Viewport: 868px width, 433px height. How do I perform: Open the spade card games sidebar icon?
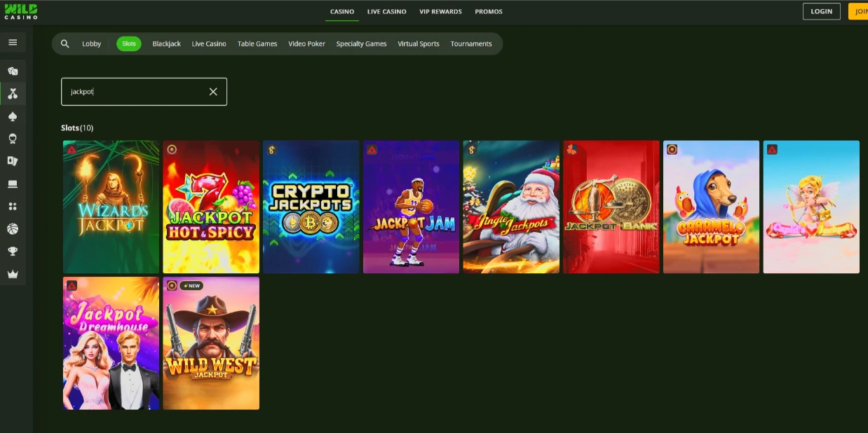coord(13,116)
